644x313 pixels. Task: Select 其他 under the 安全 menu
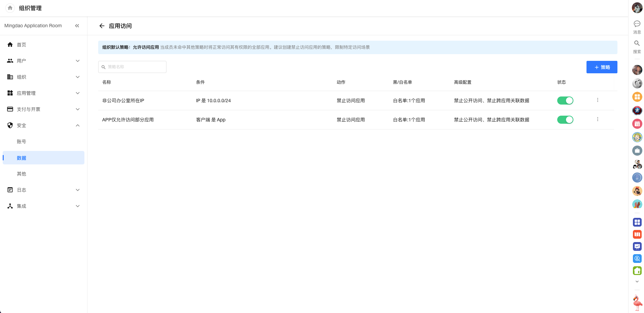click(x=22, y=174)
